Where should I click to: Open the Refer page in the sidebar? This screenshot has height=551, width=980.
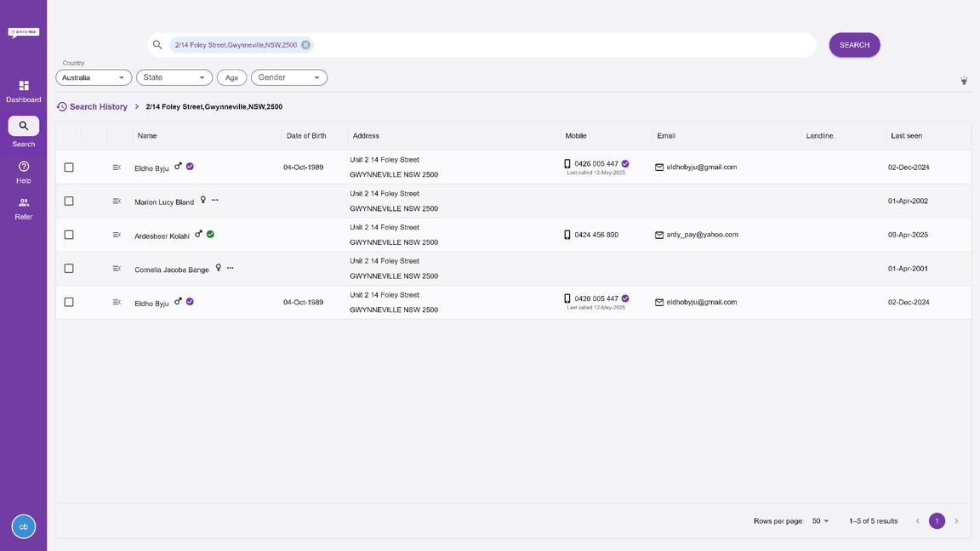(x=24, y=203)
